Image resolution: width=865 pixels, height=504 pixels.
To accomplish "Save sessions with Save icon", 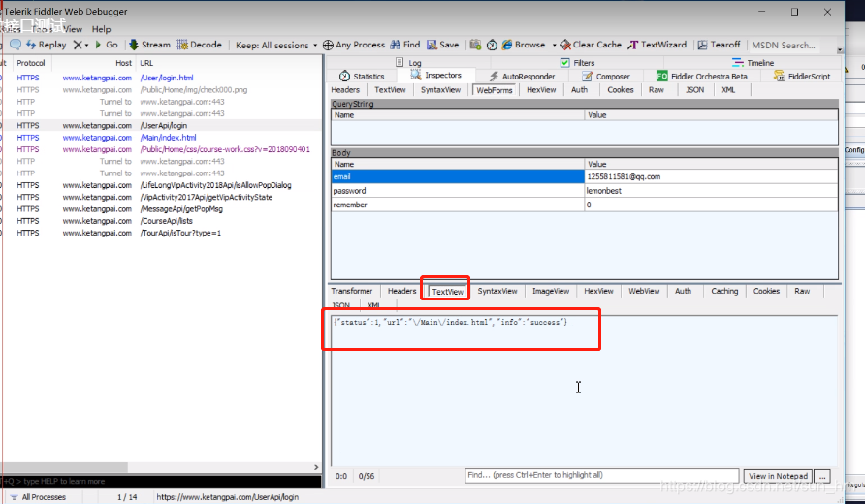I will (x=443, y=45).
